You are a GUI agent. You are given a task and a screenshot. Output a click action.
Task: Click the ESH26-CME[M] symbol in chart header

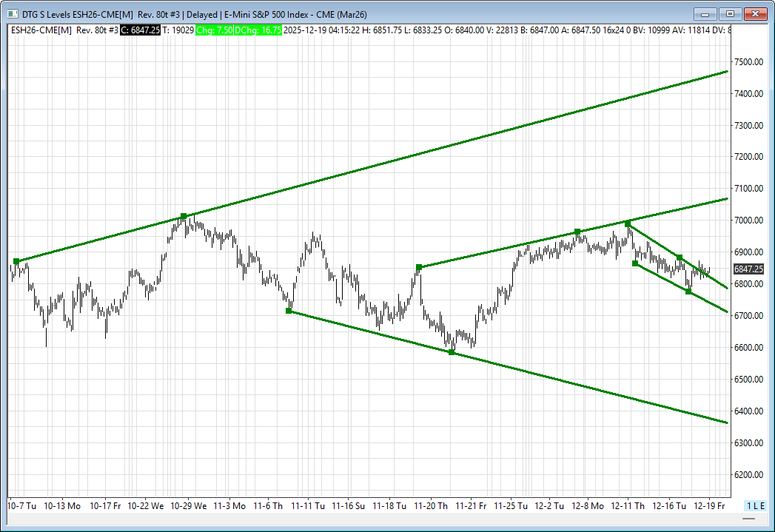[41, 30]
